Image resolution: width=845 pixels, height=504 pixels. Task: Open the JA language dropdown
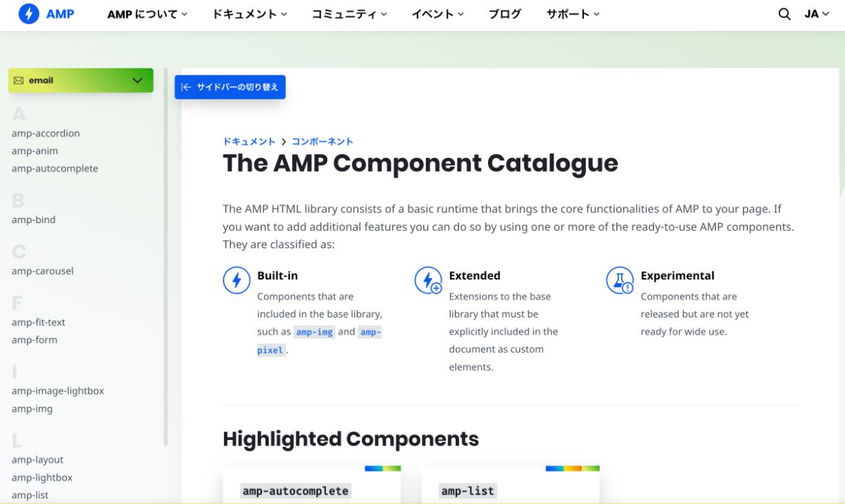(816, 13)
